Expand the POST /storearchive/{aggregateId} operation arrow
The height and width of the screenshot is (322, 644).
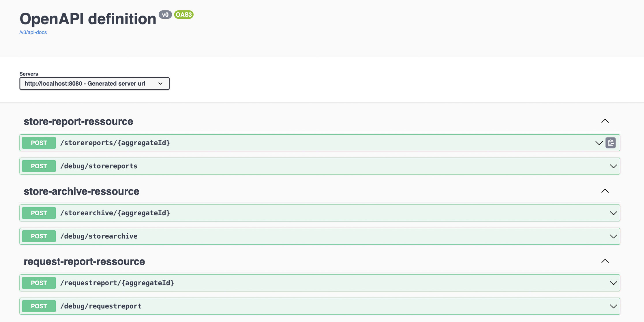tap(613, 213)
